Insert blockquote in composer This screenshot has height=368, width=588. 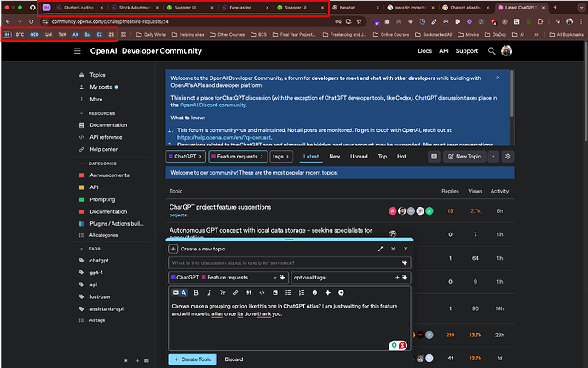point(249,293)
